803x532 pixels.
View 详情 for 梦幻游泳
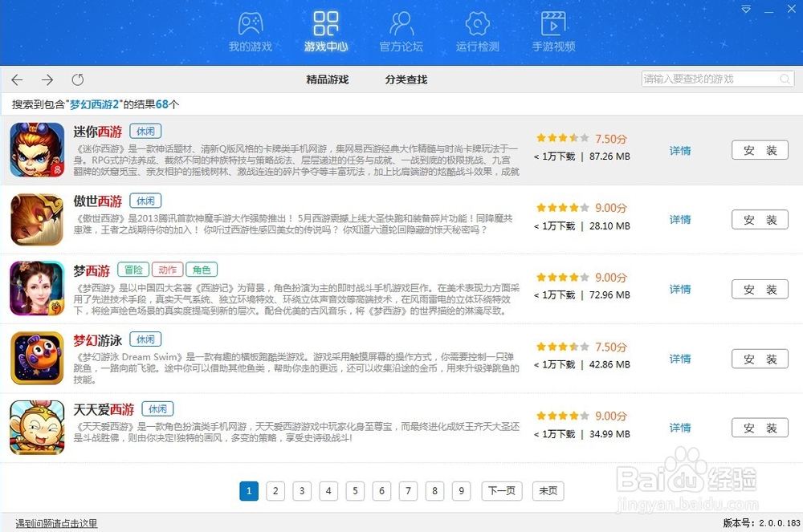(x=680, y=359)
